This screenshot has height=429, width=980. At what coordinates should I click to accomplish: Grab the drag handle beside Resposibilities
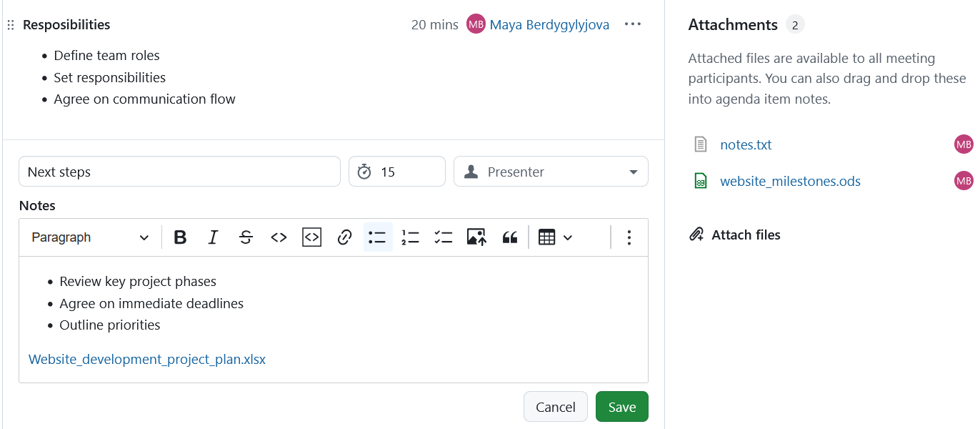coord(10,24)
